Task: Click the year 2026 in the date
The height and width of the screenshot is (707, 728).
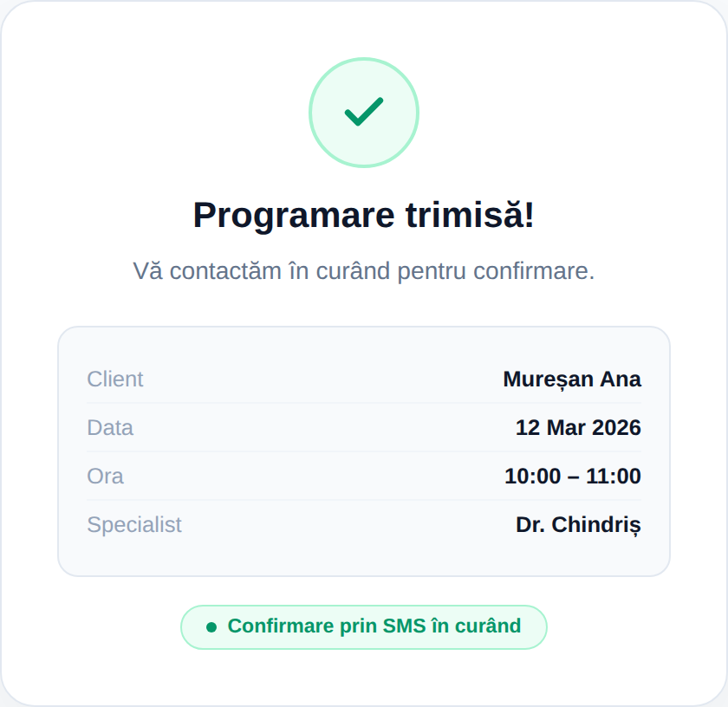Action: tap(617, 427)
